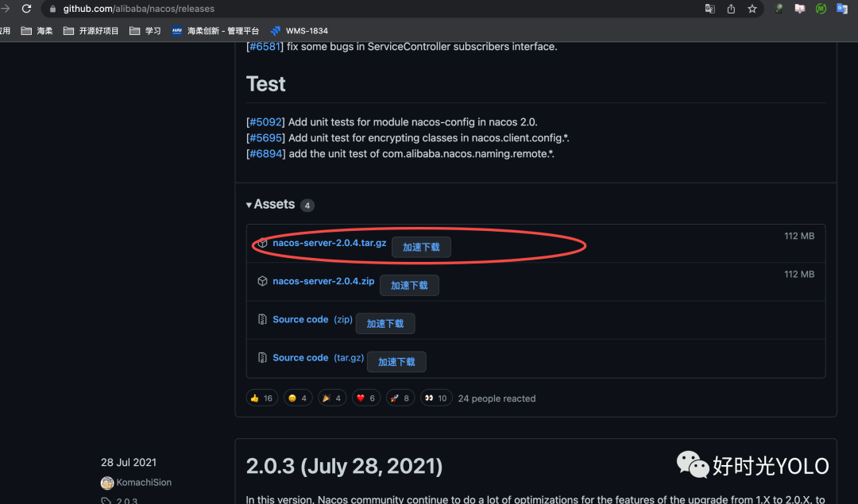This screenshot has height=504, width=858.
Task: Open the green M extension icon
Action: coord(821,9)
